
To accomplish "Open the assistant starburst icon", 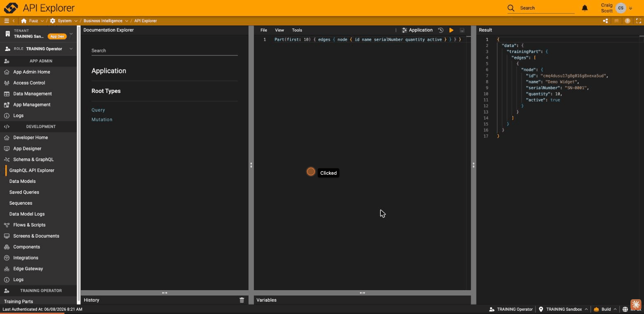I will click(636, 305).
